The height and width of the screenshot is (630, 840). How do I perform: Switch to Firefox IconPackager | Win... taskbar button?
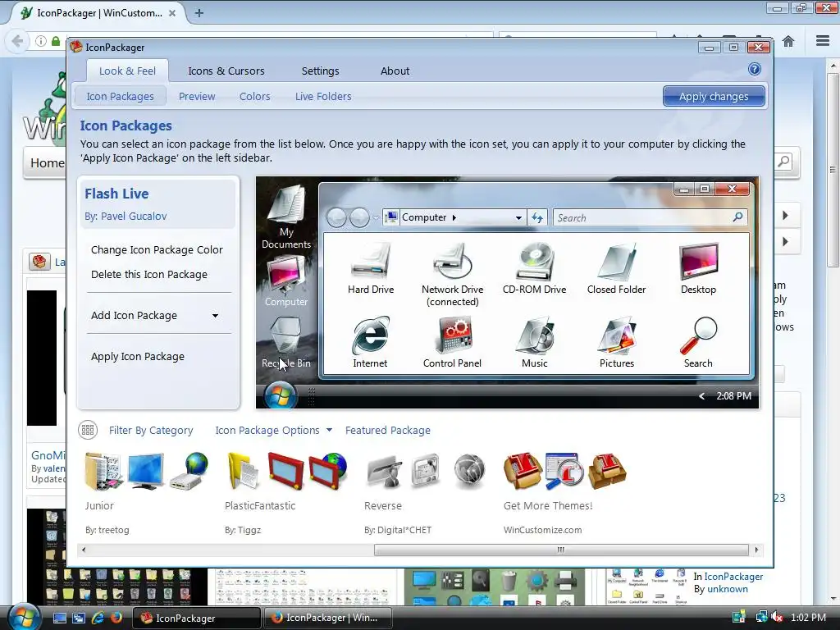(x=328, y=618)
